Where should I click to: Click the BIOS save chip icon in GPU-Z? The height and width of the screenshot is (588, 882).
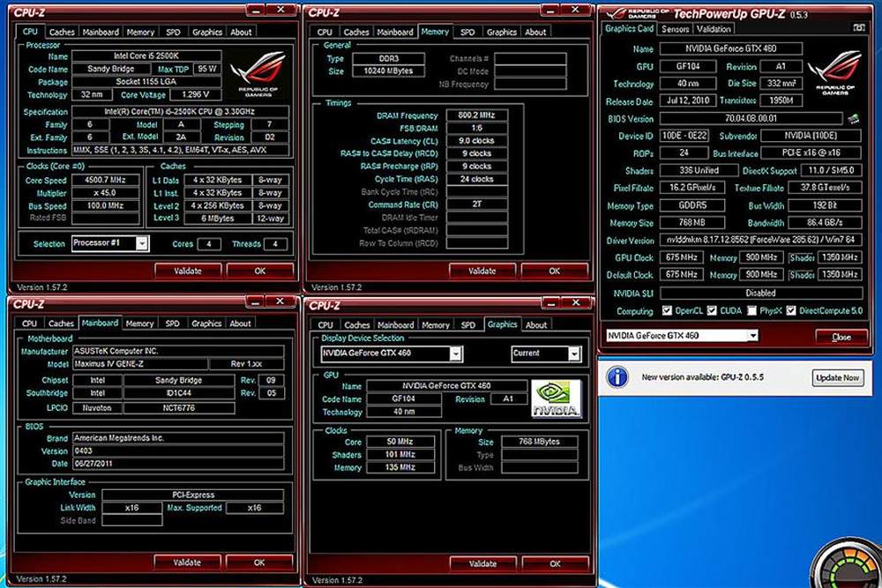pyautogui.click(x=853, y=119)
